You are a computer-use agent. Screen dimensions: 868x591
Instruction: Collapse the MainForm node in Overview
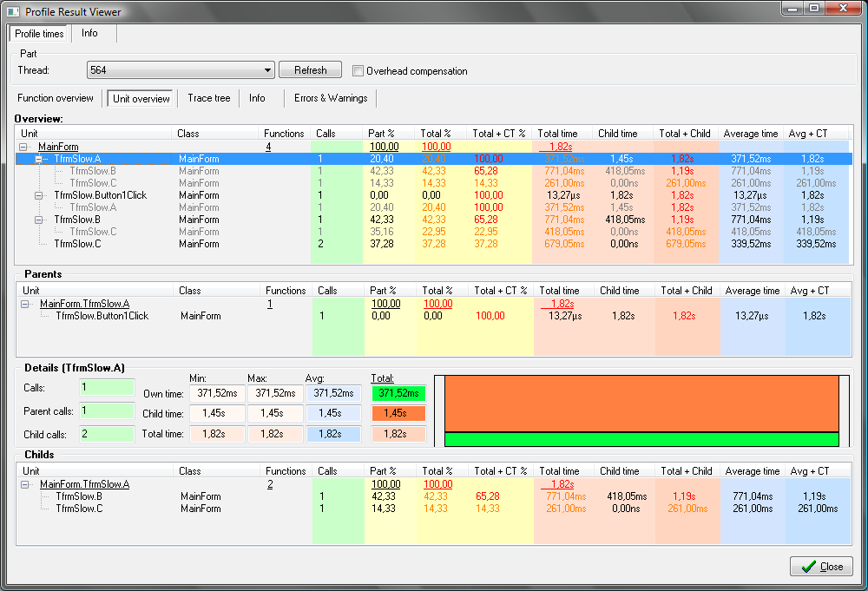click(23, 147)
